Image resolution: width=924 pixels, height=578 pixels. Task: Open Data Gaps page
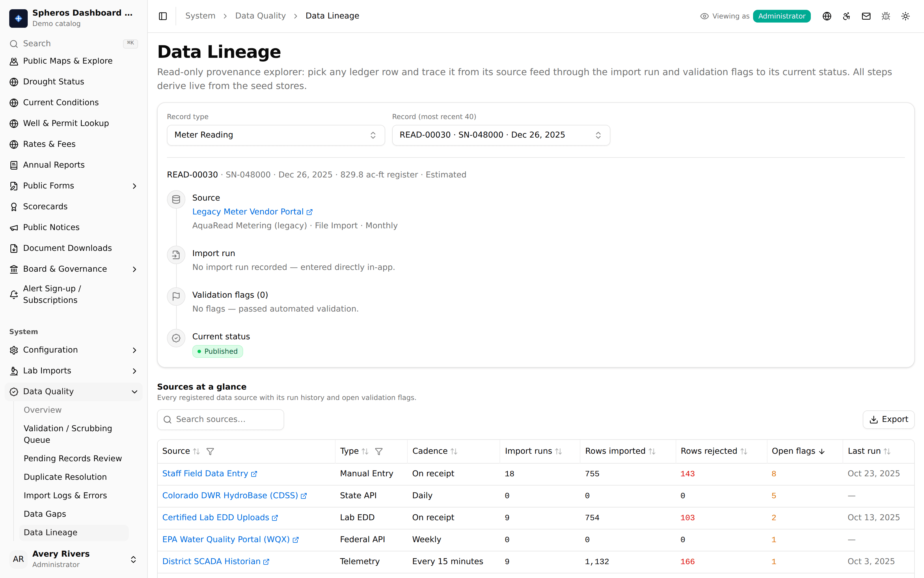pos(74,514)
